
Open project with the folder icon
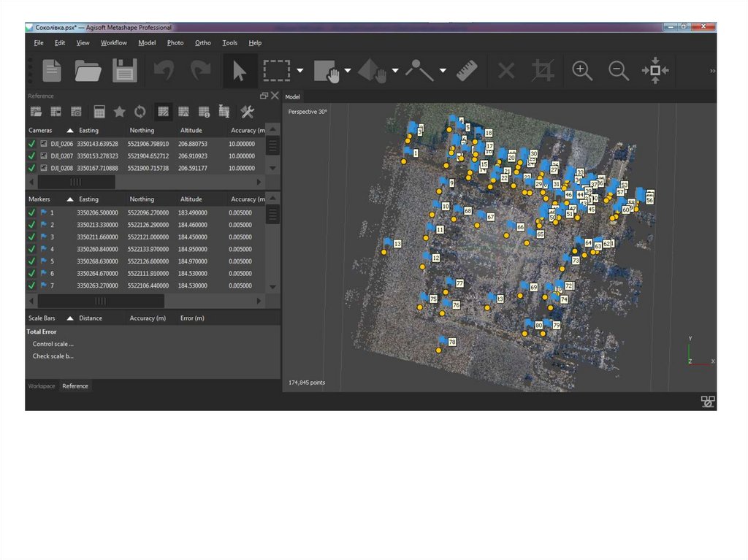click(88, 71)
